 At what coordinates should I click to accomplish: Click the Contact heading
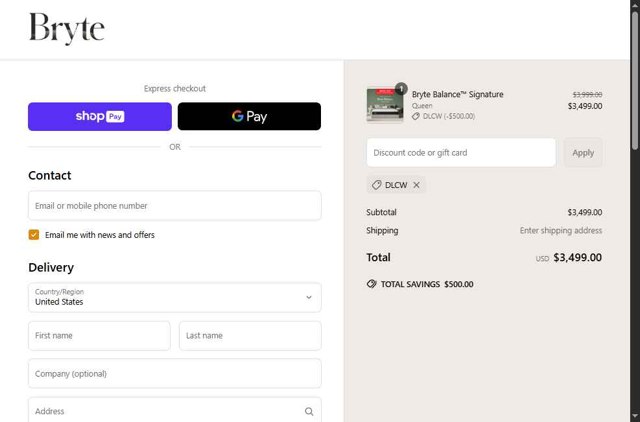50,175
